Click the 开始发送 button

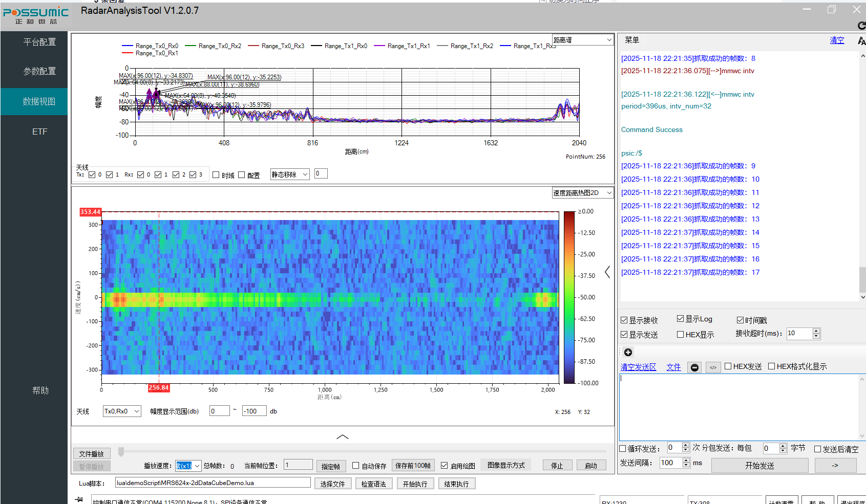click(x=759, y=466)
